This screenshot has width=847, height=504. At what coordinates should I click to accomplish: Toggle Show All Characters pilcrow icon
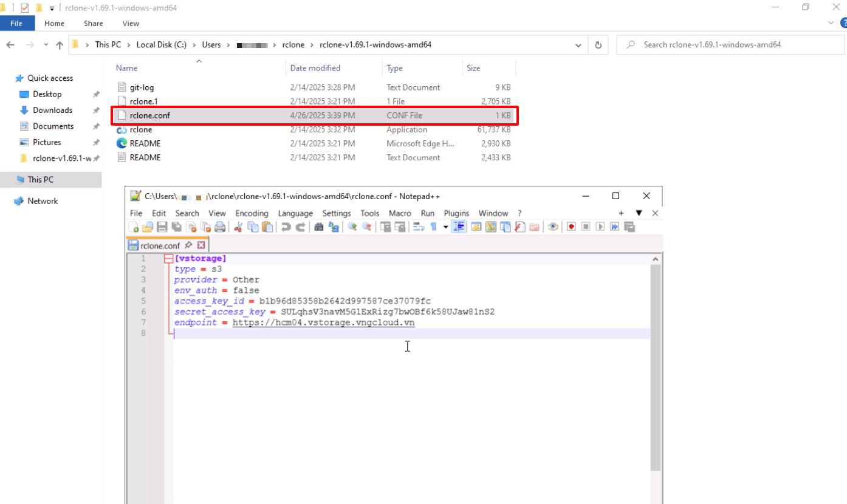(433, 227)
